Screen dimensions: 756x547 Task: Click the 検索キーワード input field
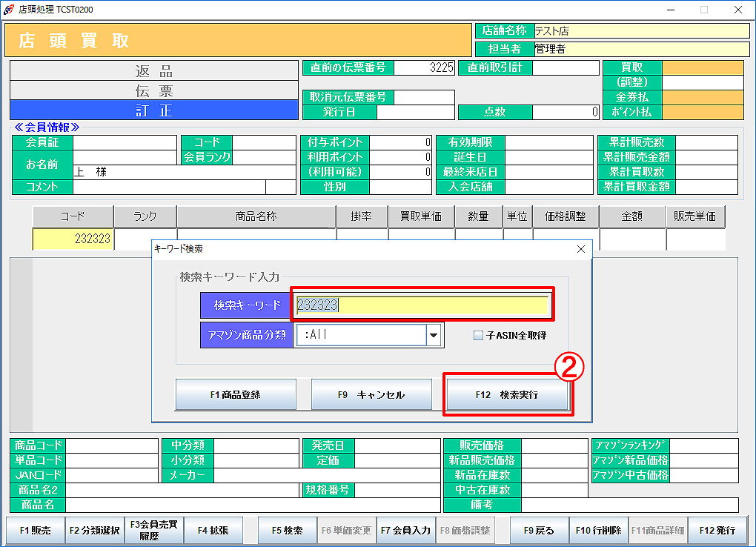click(422, 305)
